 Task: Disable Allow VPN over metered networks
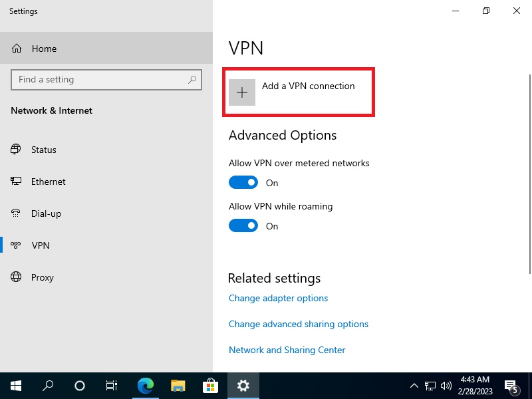click(x=243, y=183)
